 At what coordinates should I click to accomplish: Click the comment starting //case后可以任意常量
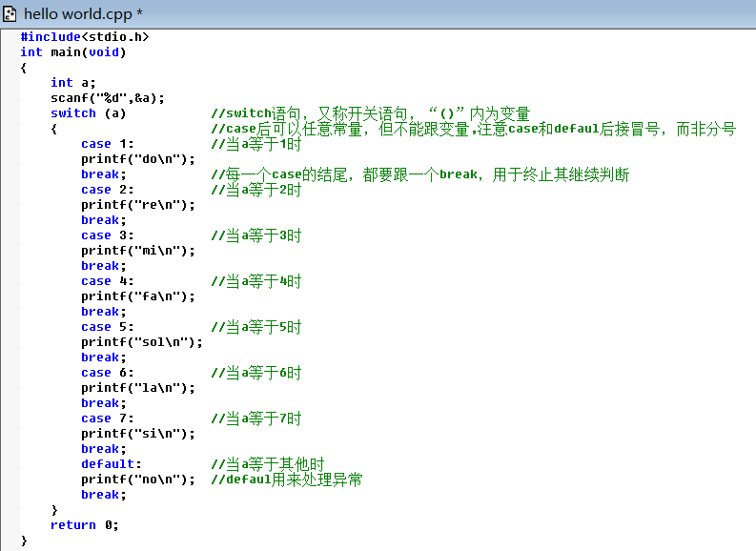click(474, 130)
